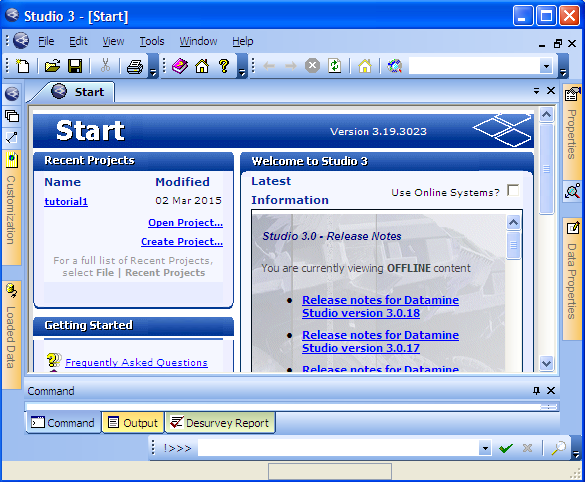The width and height of the screenshot is (585, 482).
Task: Close the Start tab document
Action: tap(551, 91)
